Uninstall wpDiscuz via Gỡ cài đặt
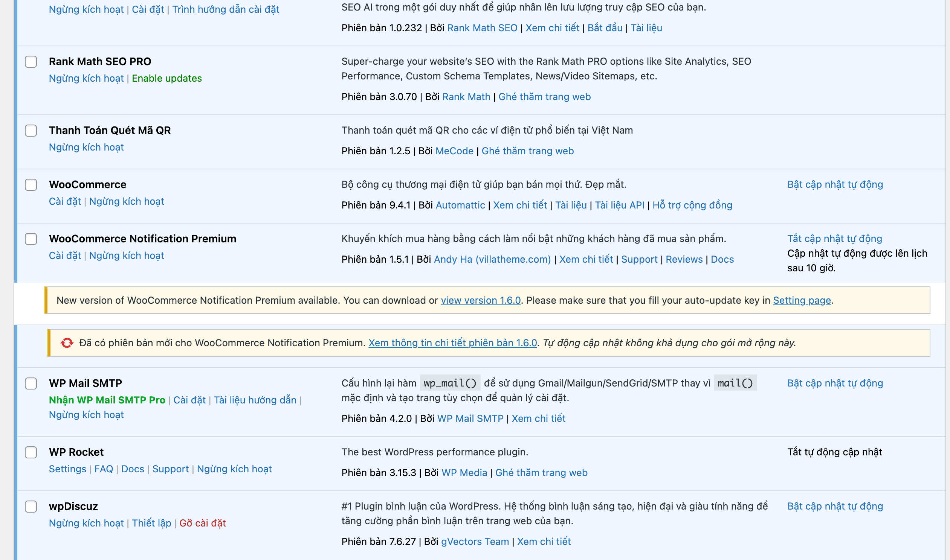This screenshot has height=560, width=950. 202,523
